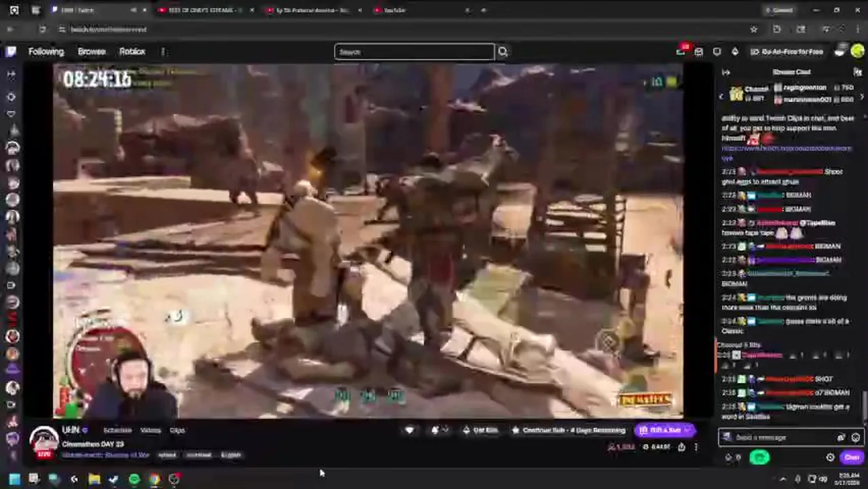Click Continue Sub days remaining button
Image resolution: width=868 pixels, height=489 pixels.
tap(570, 430)
